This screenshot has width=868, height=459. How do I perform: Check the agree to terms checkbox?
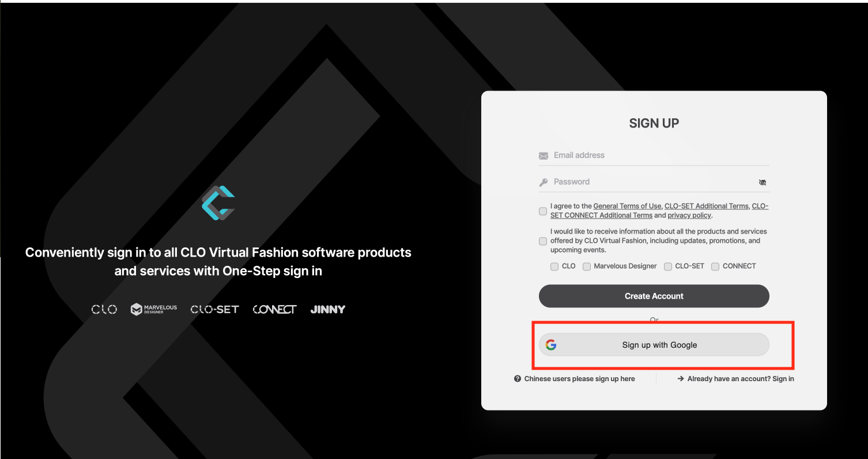point(543,211)
